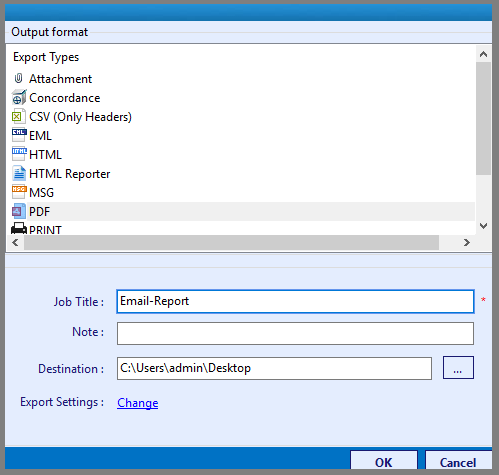Click the down arrow of the export list's vertical scrollbar
Screen dimensions: 499x475
483,226
